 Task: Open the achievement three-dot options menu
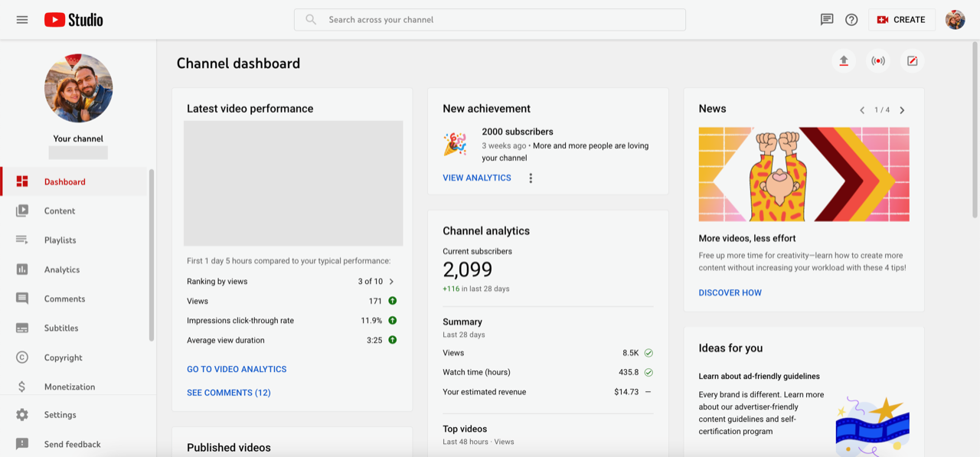(531, 178)
